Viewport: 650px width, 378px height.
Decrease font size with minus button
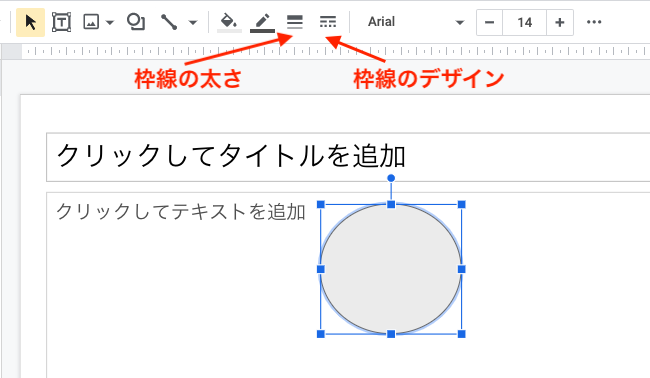pos(490,22)
